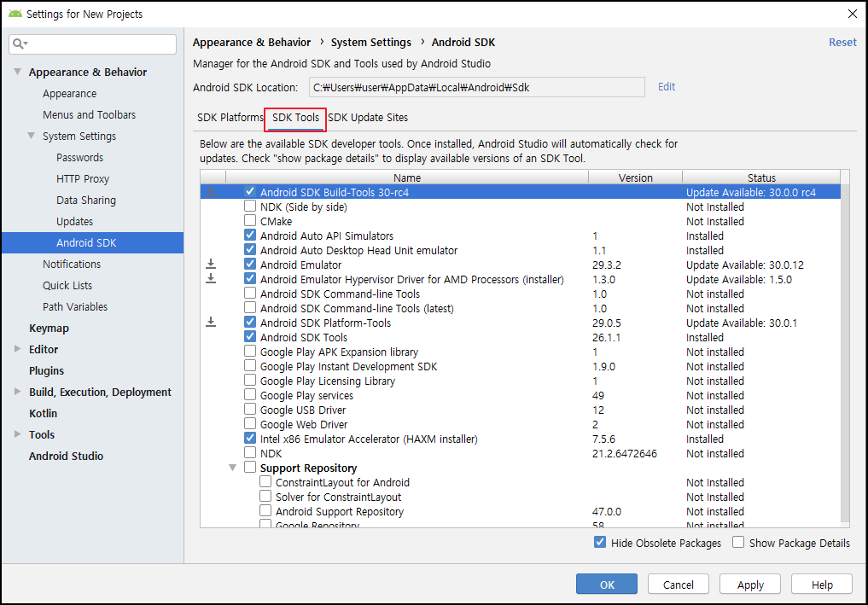Viewport: 868px width, 605px height.
Task: Enable Show Package Details
Action: (x=738, y=542)
